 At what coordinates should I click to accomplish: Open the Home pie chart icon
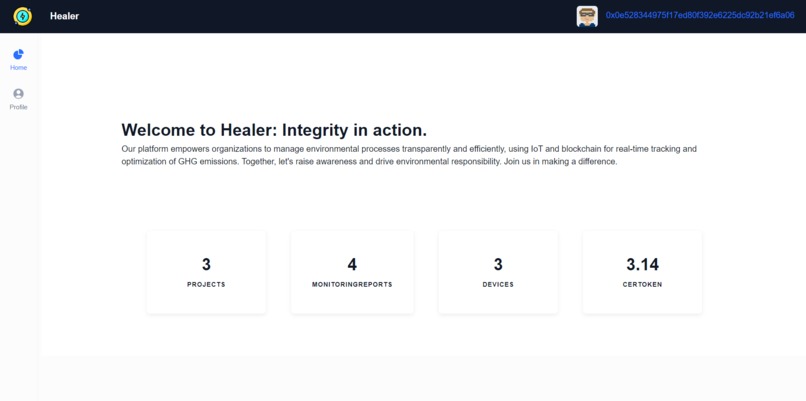pos(19,54)
